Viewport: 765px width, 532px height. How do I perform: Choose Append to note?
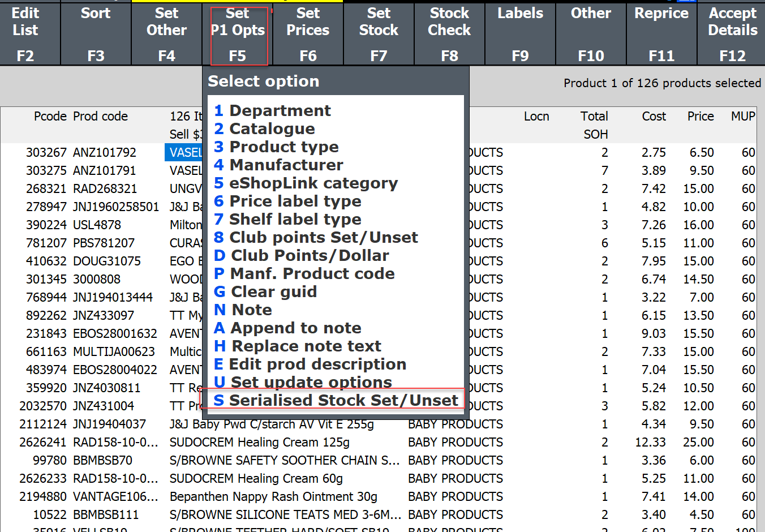tap(295, 328)
